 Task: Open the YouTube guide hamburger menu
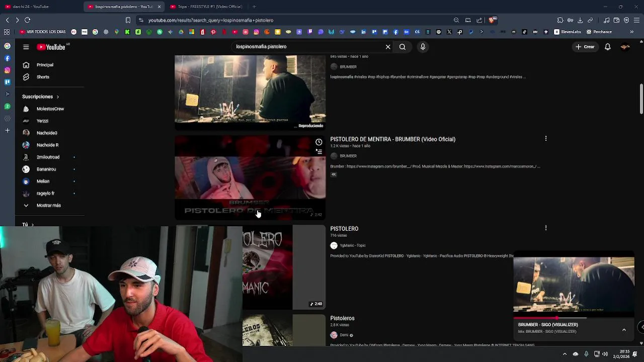click(26, 47)
